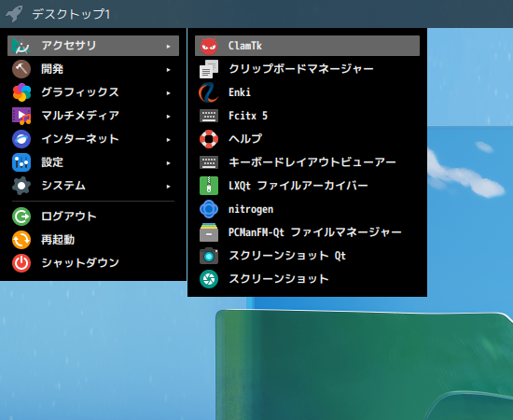The image size is (513, 420).
Task: Launch nitrogen wallpaper setter
Action: click(x=307, y=209)
